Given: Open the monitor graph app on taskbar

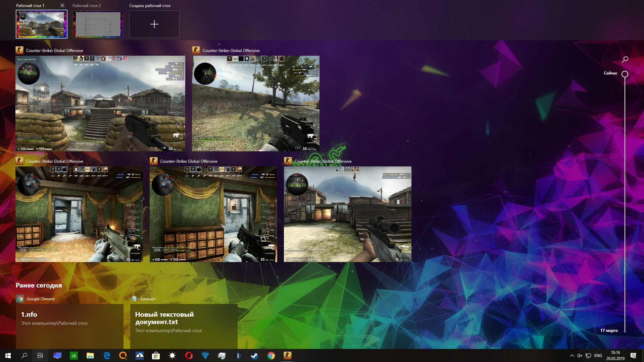Looking at the screenshot, I should [x=222, y=356].
